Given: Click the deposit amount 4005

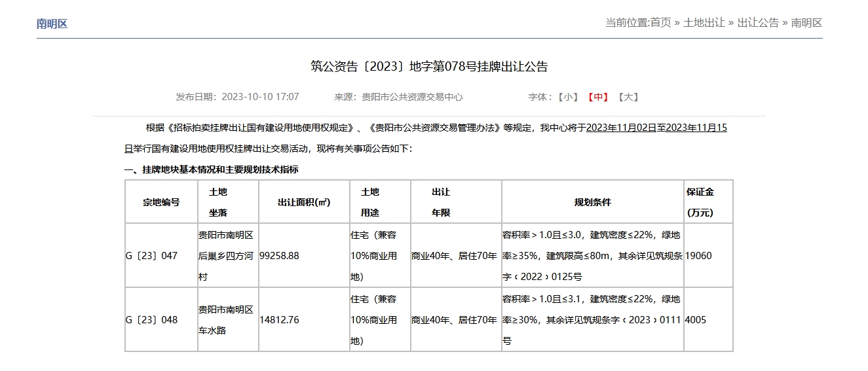Looking at the screenshot, I should [x=696, y=320].
